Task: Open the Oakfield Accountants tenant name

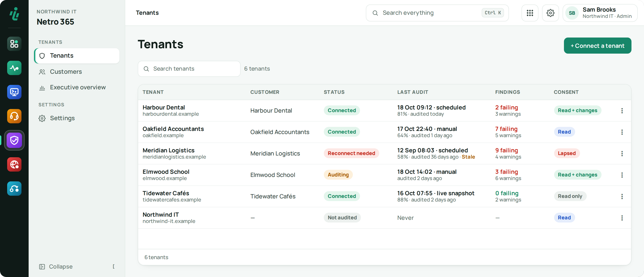Action: pyautogui.click(x=173, y=129)
